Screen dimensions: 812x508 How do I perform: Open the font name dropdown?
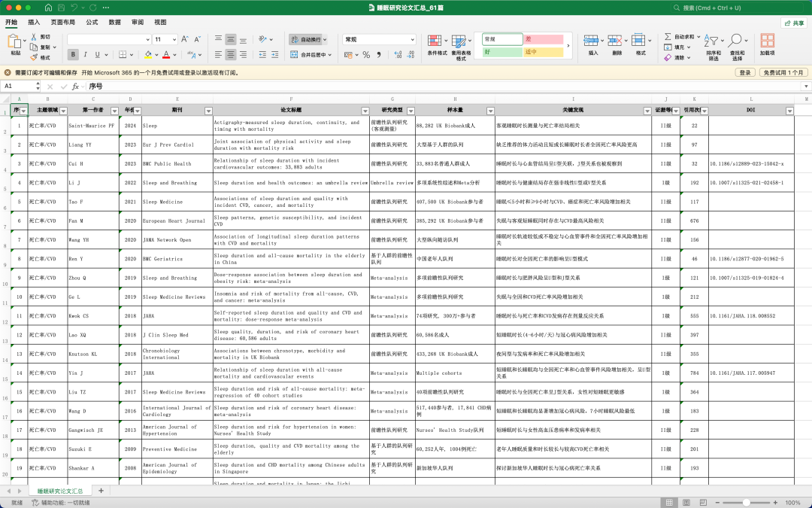(x=147, y=39)
